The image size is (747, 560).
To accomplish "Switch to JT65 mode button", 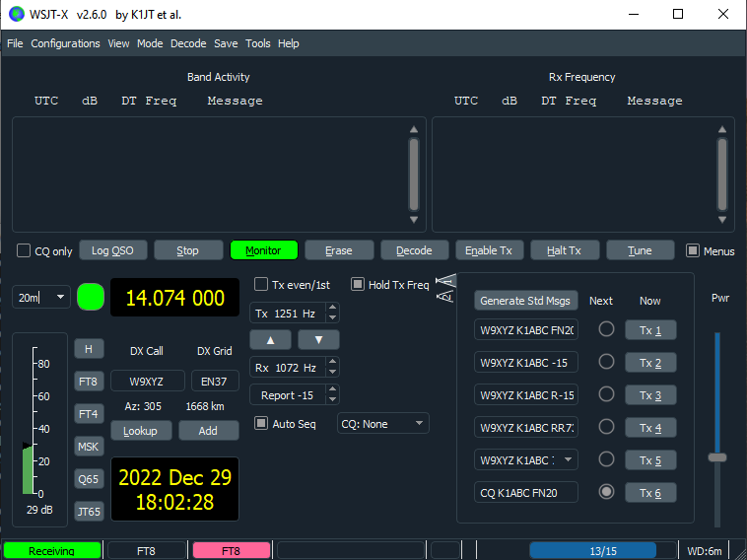I will (x=89, y=512).
